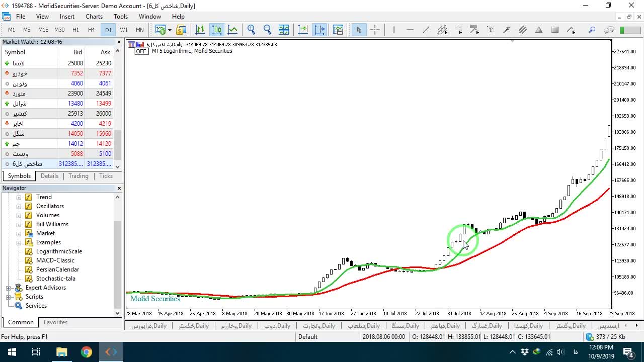Screen dimensions: 644x362
Task: Select the vertical line drawing tool
Action: [393, 30]
